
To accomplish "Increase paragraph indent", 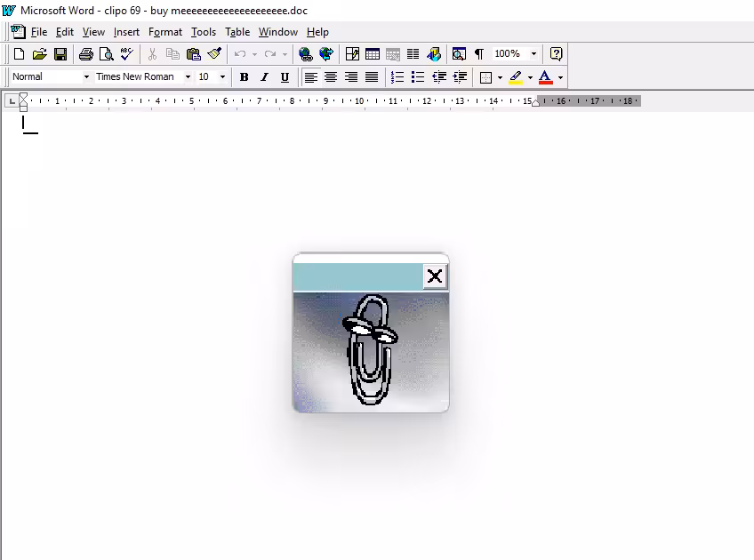I will point(460,77).
